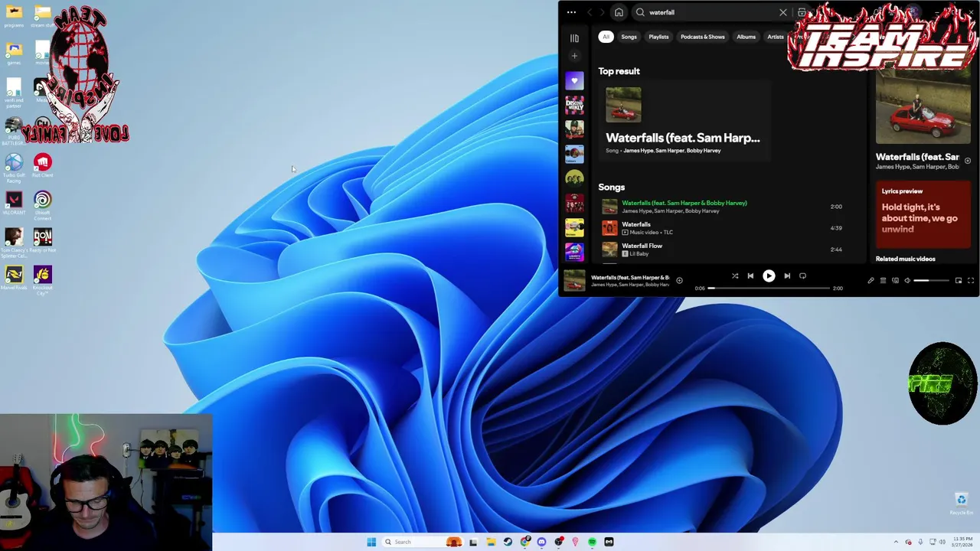The width and height of the screenshot is (980, 551).
Task: Open taskbar clock and date
Action: coord(962,542)
